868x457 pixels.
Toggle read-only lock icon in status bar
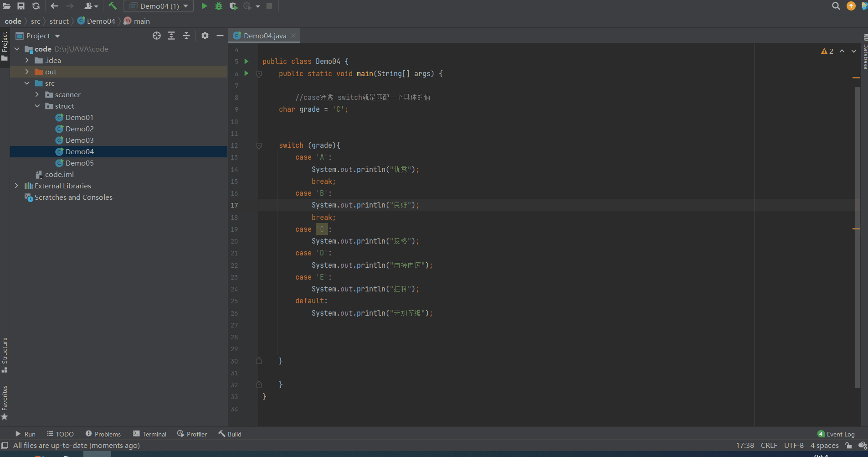848,446
